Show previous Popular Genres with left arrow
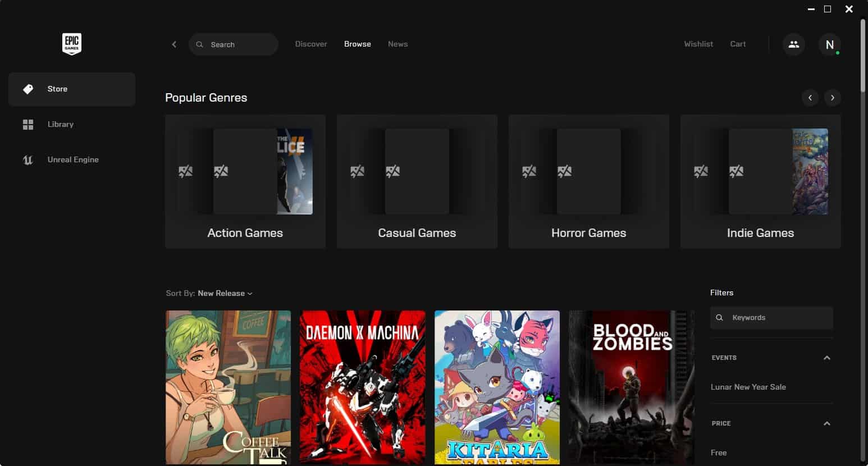Image resolution: width=868 pixels, height=466 pixels. [810, 98]
